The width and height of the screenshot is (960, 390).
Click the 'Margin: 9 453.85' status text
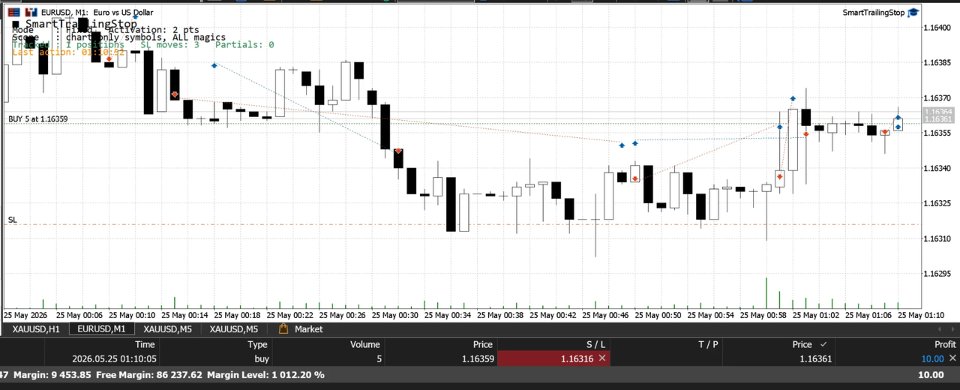pyautogui.click(x=54, y=375)
